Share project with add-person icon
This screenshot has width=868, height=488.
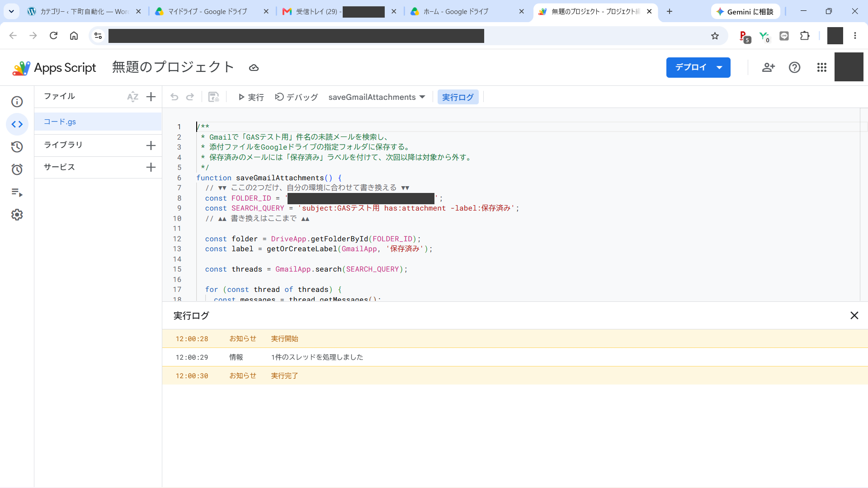click(769, 67)
